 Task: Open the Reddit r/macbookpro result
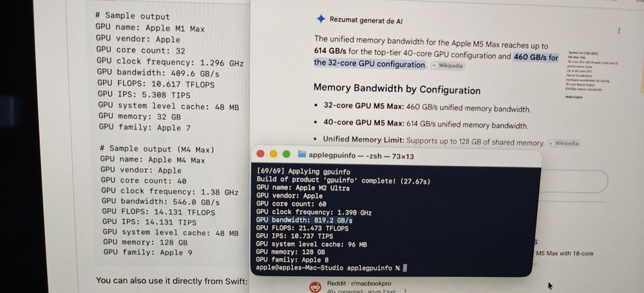359,283
